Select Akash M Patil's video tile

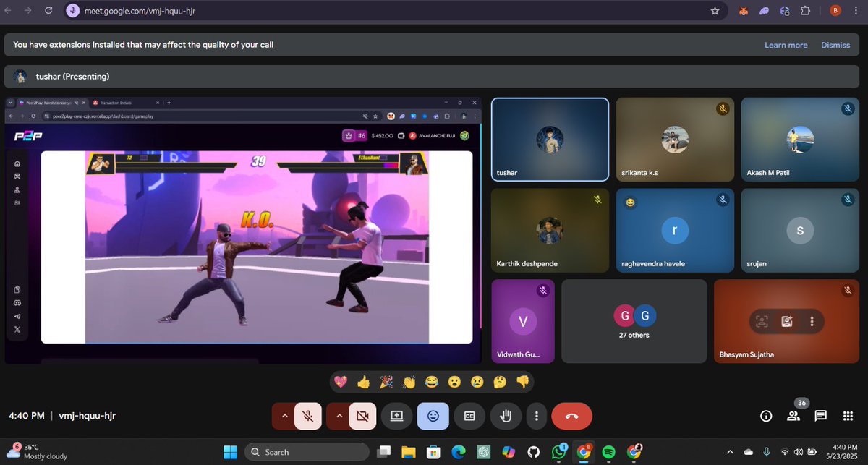800,139
